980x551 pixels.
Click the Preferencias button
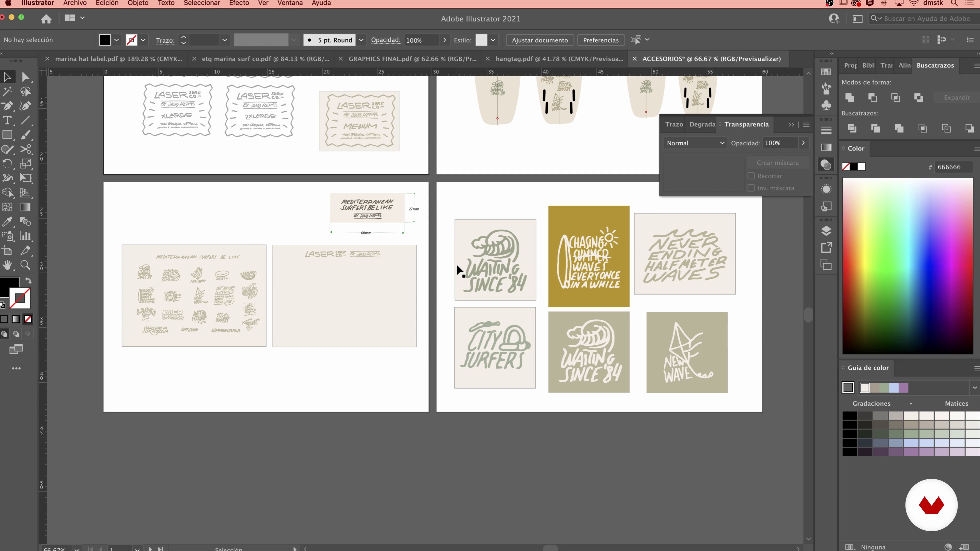[601, 40]
